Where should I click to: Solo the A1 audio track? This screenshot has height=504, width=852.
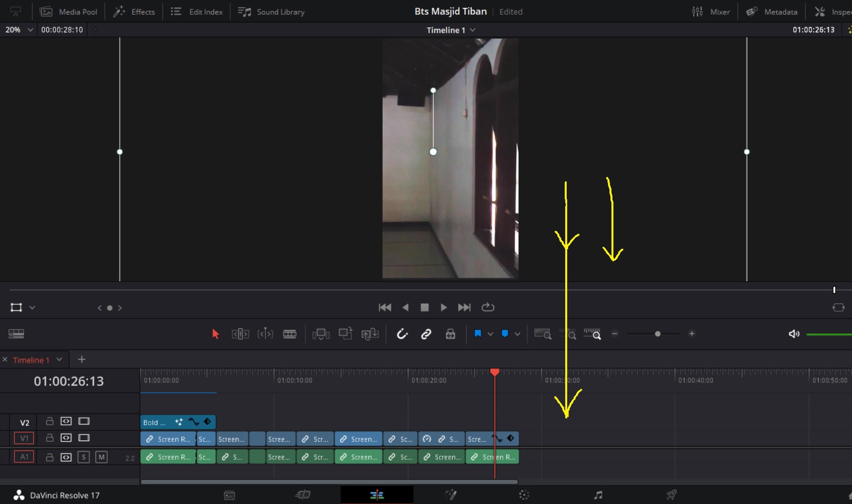click(84, 457)
